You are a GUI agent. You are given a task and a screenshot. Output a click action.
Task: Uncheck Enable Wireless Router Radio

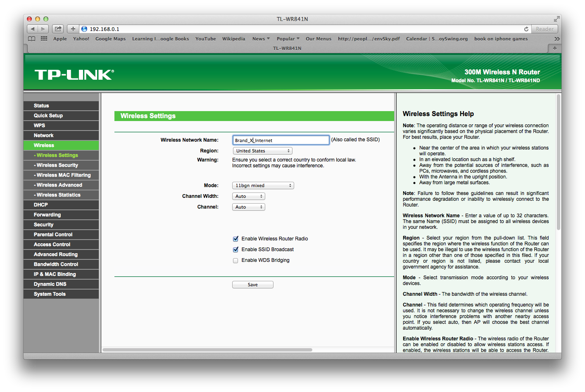[235, 239]
